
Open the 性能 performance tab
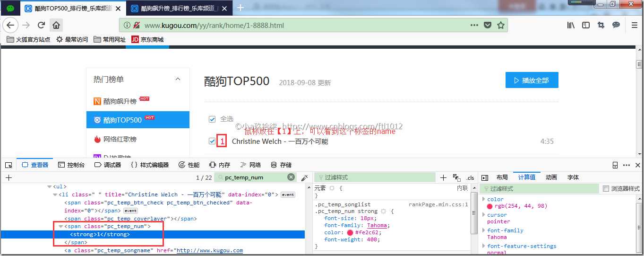[x=189, y=165]
